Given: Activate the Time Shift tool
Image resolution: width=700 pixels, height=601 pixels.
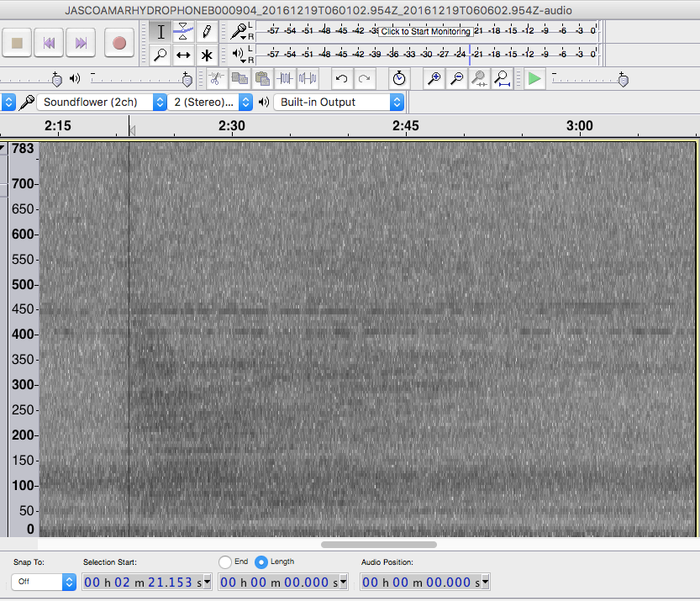Looking at the screenshot, I should click(183, 55).
